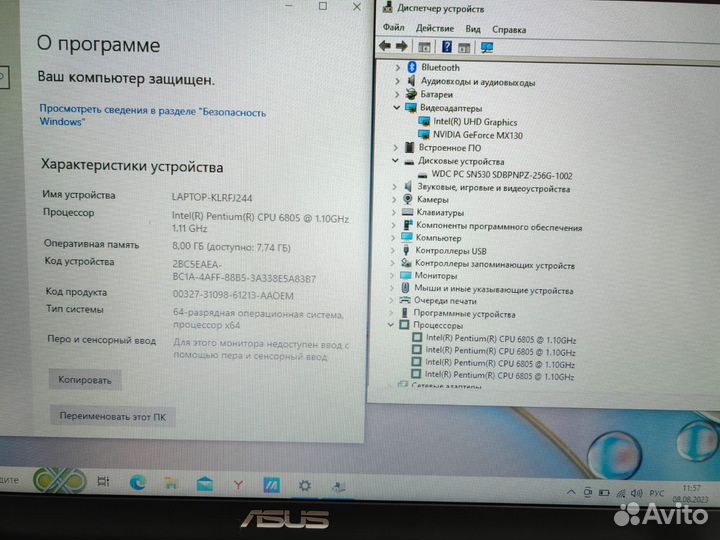This screenshot has height=540, width=720.
Task: Expand the Bluetooth category
Action: click(x=398, y=68)
